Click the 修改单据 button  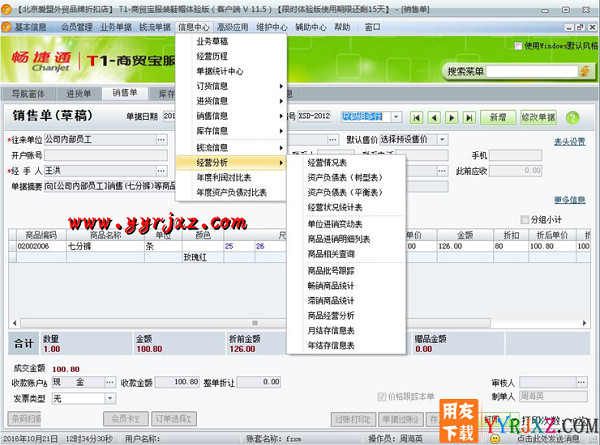click(538, 117)
